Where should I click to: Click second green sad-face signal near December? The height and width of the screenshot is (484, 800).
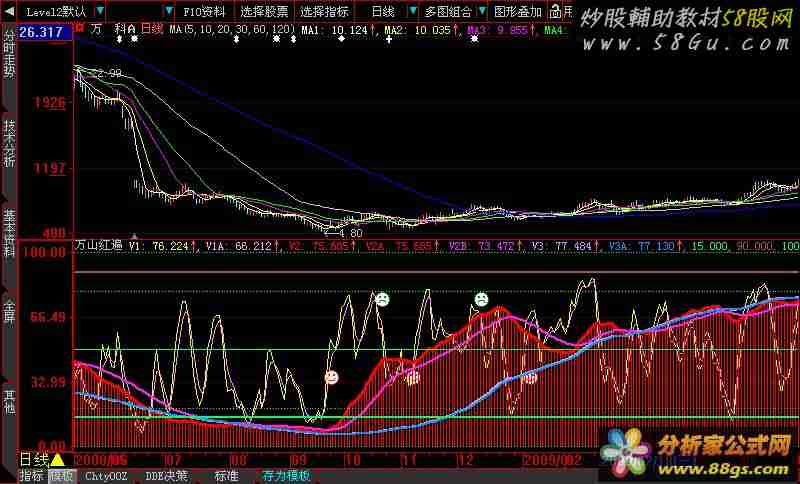point(481,299)
